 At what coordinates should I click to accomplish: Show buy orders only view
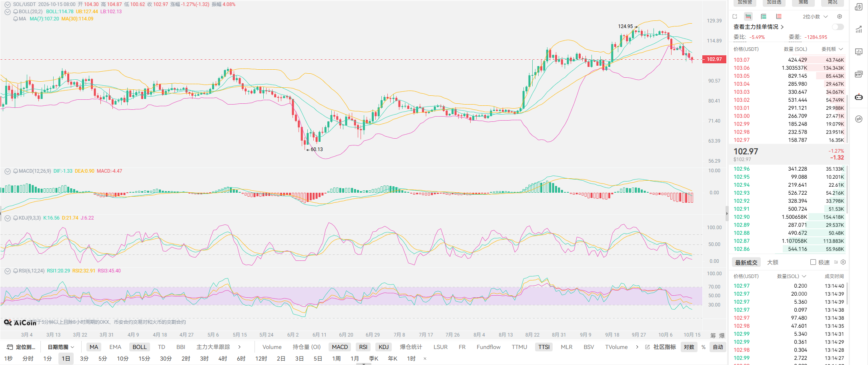(x=764, y=16)
